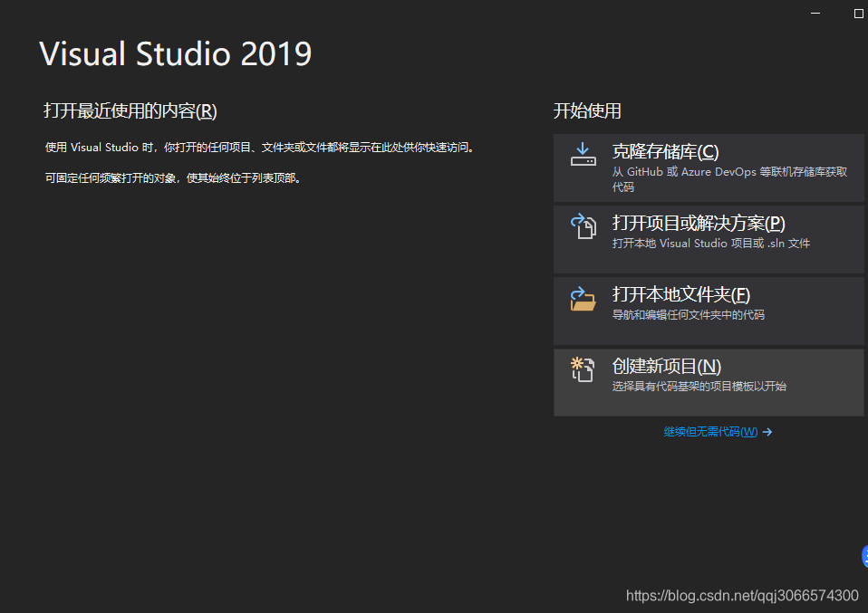
Task: Click the 使用 Visual Studio 时 hint sentence
Action: [261, 148]
